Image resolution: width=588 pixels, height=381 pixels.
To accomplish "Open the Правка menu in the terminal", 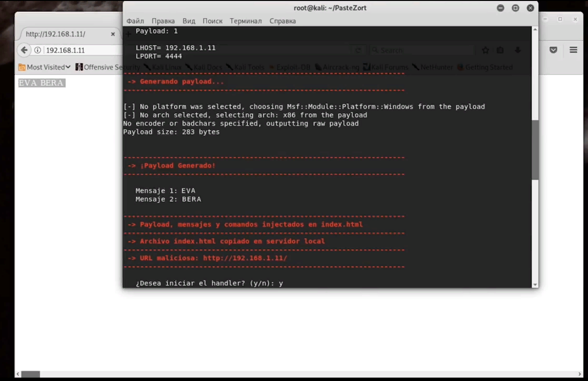I will 163,21.
